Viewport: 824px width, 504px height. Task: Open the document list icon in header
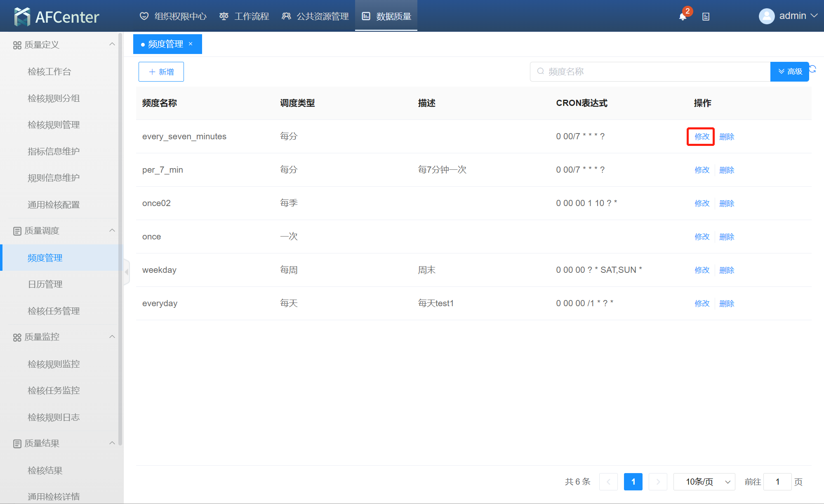pos(706,16)
